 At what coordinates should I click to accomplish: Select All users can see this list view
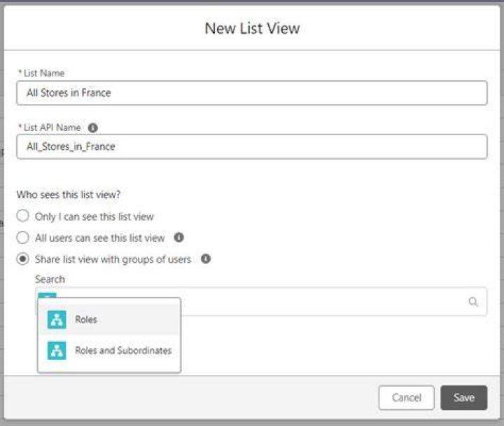click(23, 238)
